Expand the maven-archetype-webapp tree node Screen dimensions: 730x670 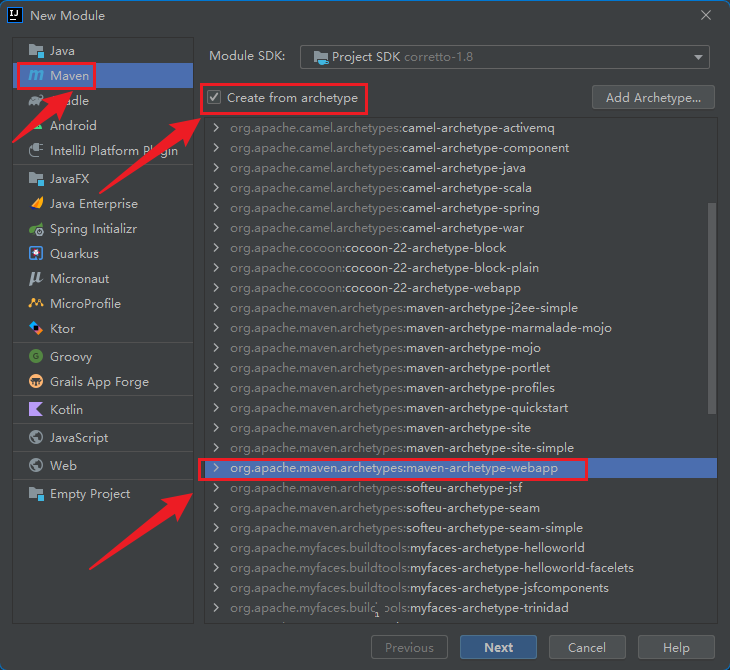click(215, 468)
